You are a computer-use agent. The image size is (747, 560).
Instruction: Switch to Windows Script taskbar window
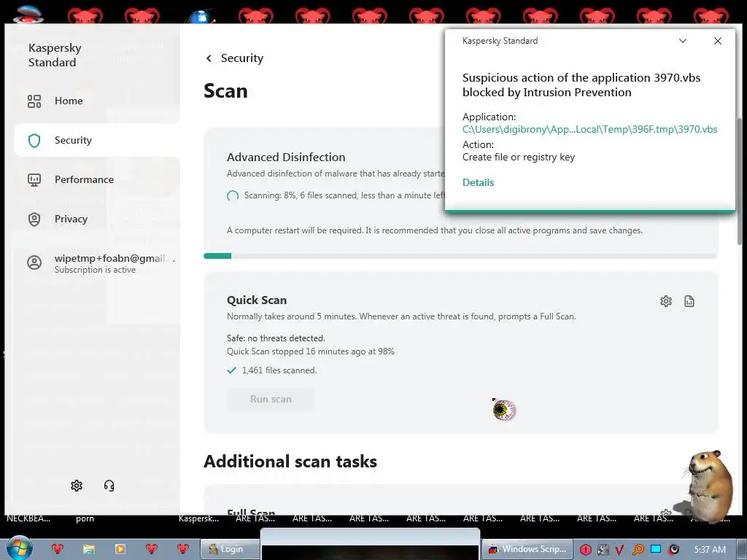(x=527, y=549)
